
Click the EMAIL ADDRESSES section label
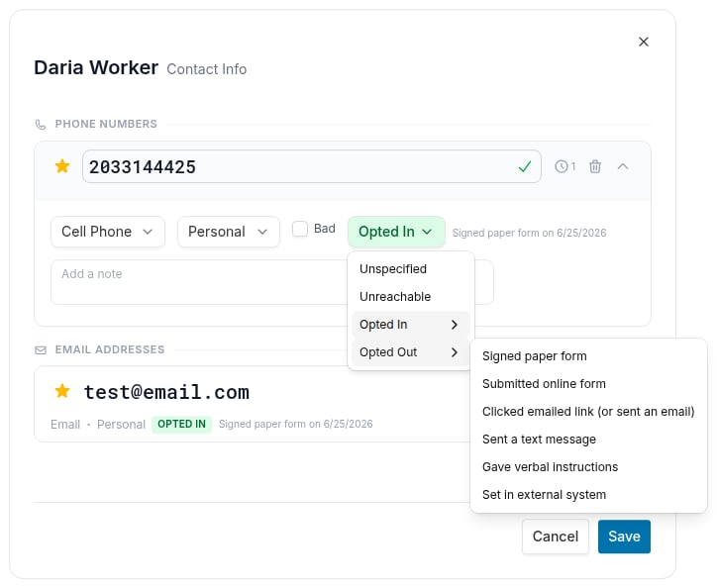tap(110, 349)
